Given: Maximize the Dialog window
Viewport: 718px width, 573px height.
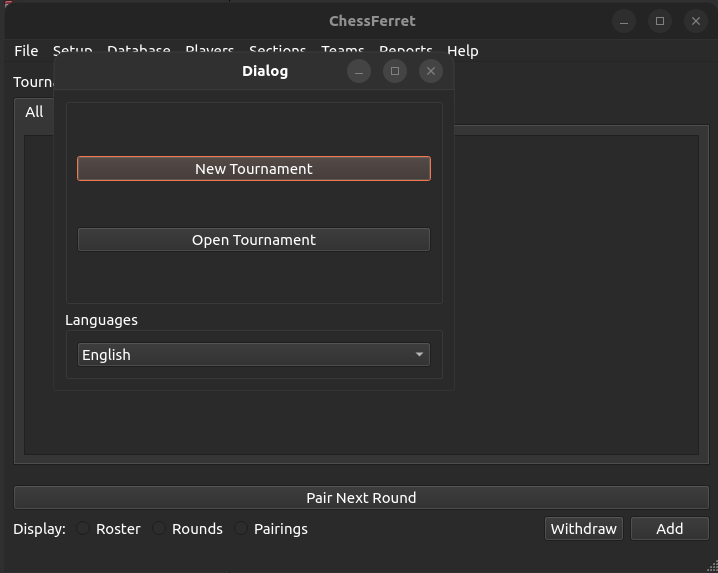Looking at the screenshot, I should click(x=395, y=71).
